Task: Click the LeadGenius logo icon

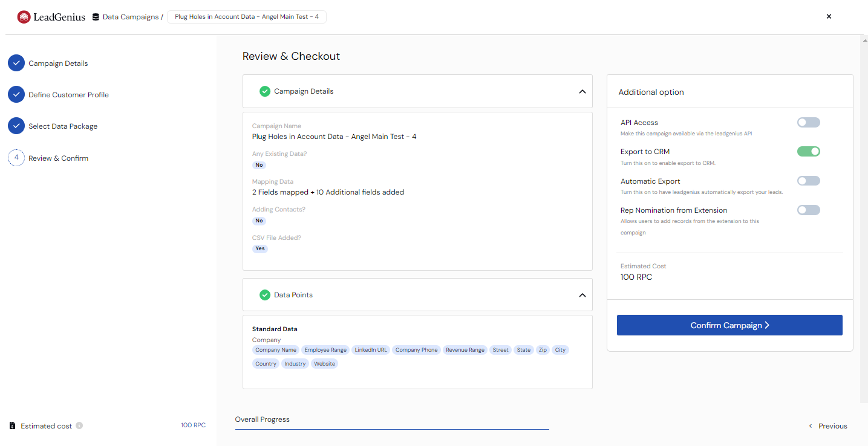Action: tap(24, 17)
